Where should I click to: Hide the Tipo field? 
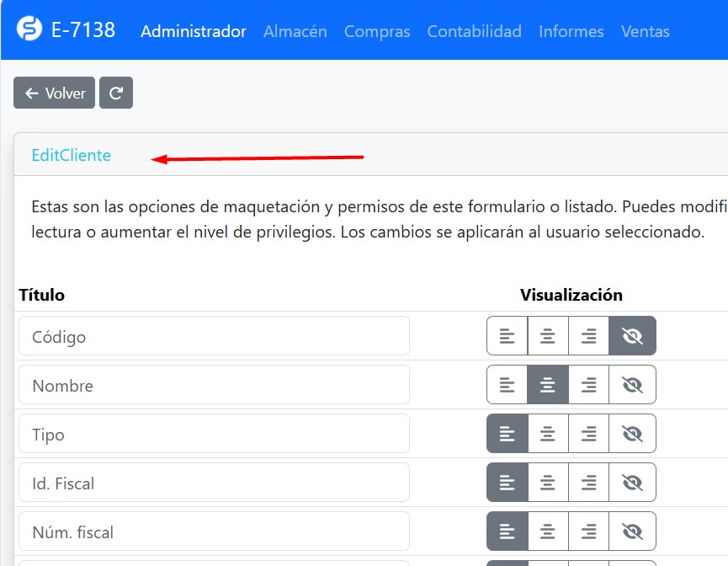(x=632, y=434)
